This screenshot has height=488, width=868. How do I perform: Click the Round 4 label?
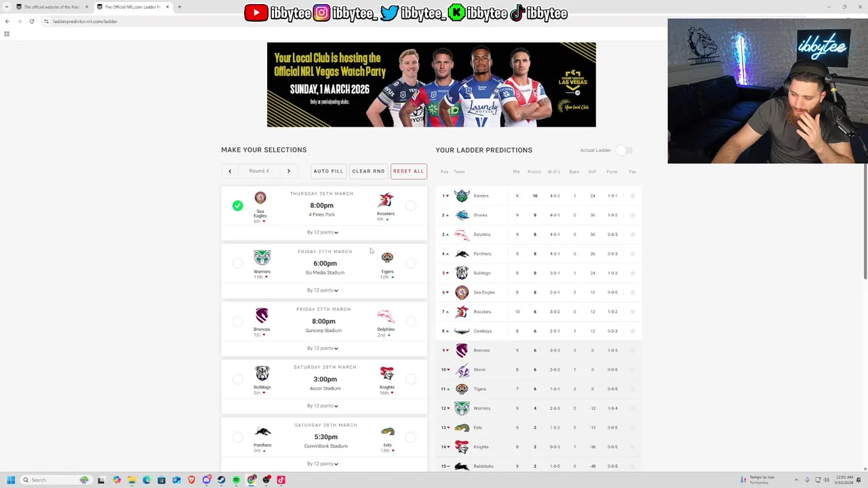(x=259, y=171)
